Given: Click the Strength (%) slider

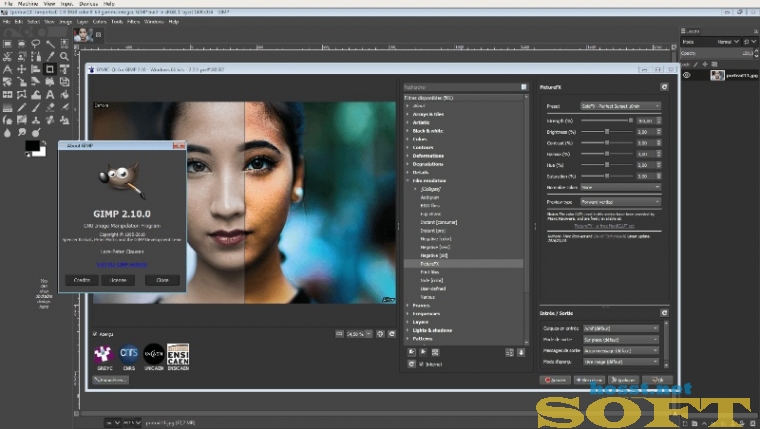Looking at the screenshot, I should (x=607, y=120).
